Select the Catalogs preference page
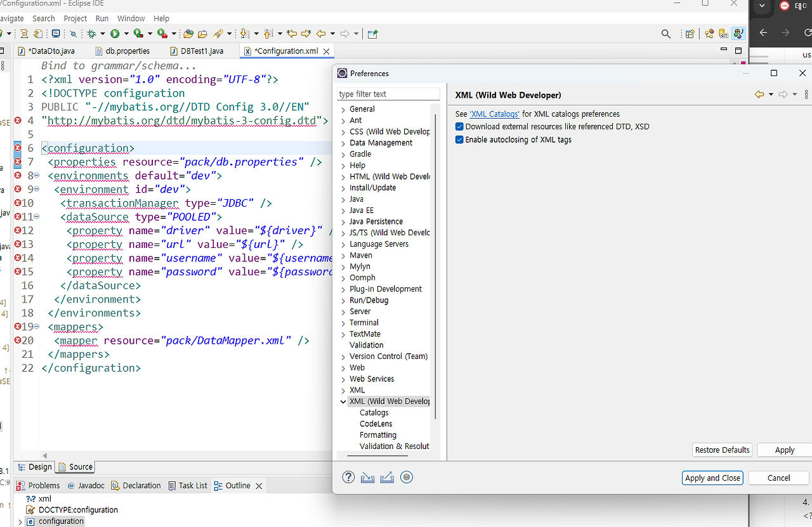This screenshot has width=812, height=527. tap(374, 413)
